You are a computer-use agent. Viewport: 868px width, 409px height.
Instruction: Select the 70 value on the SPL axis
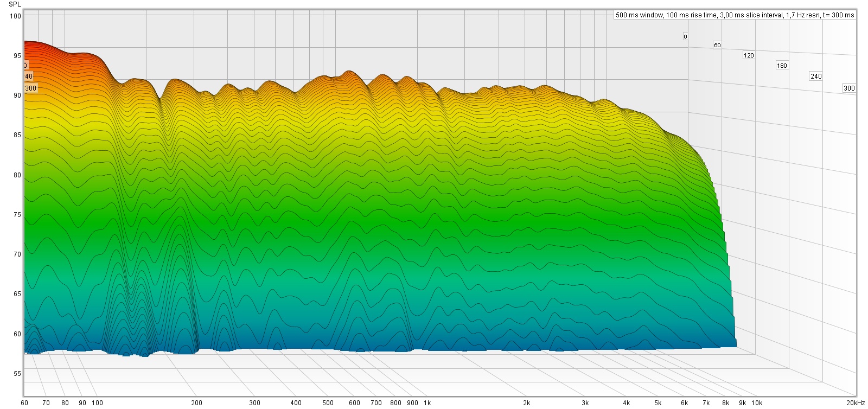tap(17, 254)
